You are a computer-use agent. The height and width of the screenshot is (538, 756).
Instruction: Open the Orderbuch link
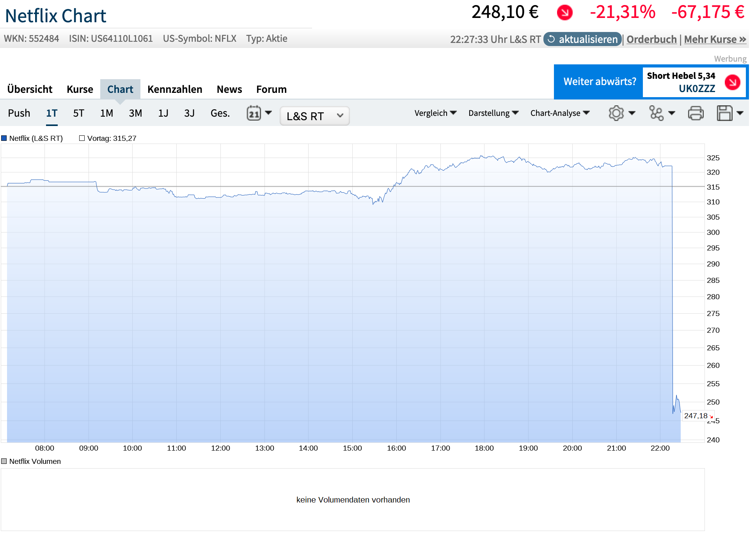tap(651, 39)
